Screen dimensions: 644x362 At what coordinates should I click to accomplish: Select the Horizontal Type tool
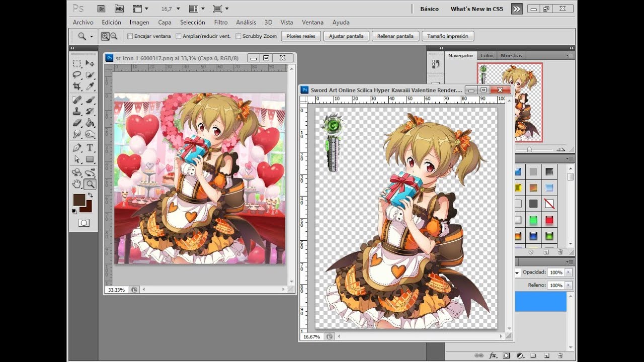pyautogui.click(x=90, y=148)
